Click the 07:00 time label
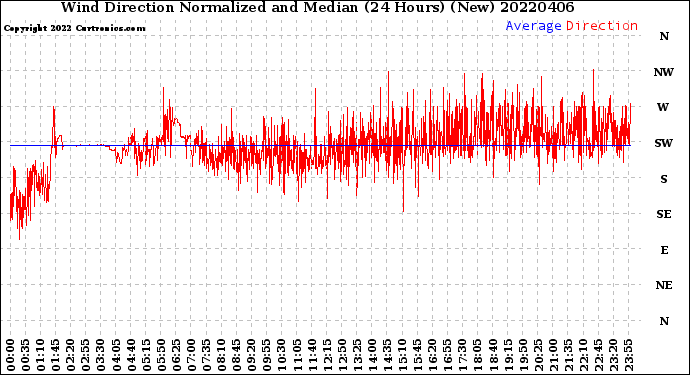This screenshot has width=690, height=375. click(191, 355)
